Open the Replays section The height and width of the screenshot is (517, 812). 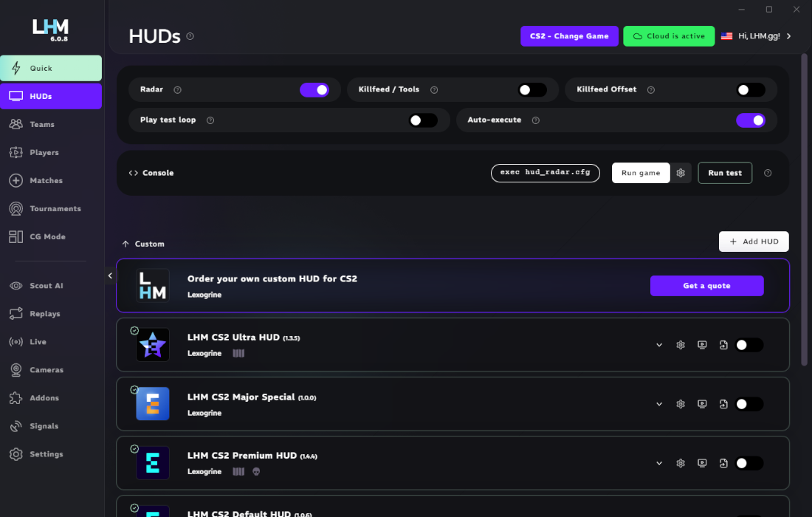(x=44, y=314)
